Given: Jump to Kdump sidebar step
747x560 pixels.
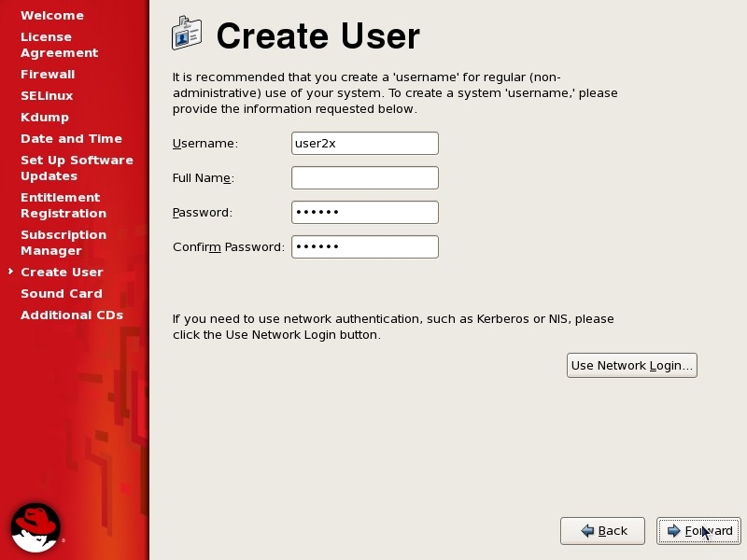Looking at the screenshot, I should (x=45, y=118).
